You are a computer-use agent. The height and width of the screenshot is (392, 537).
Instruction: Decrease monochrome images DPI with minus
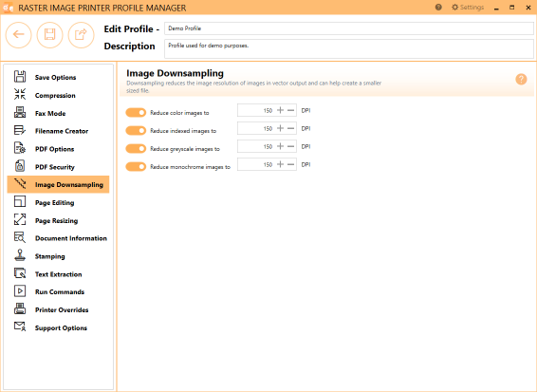[x=290, y=164]
